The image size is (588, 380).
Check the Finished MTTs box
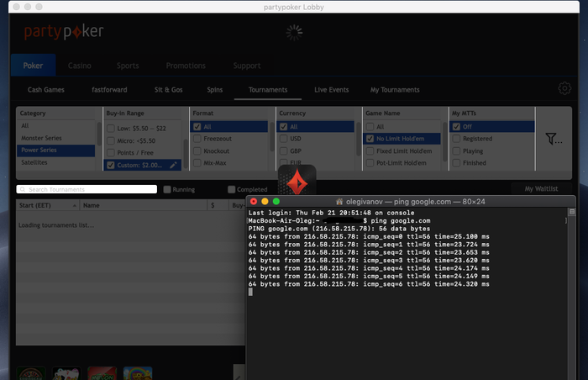click(456, 163)
